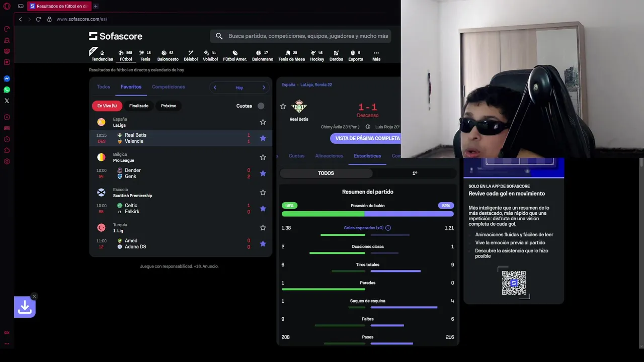
Task: Select Dardos sport category
Action: click(336, 55)
